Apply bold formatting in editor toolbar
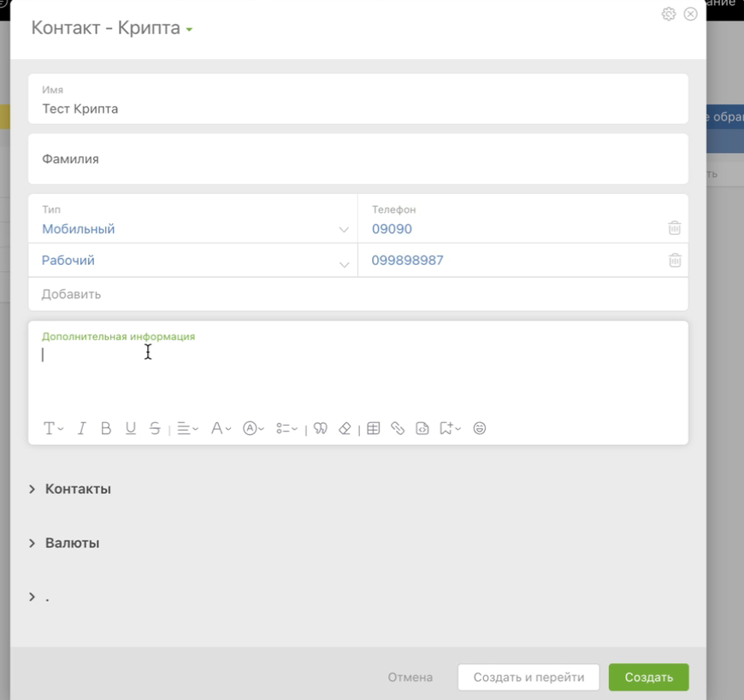744x700 pixels. (x=106, y=429)
